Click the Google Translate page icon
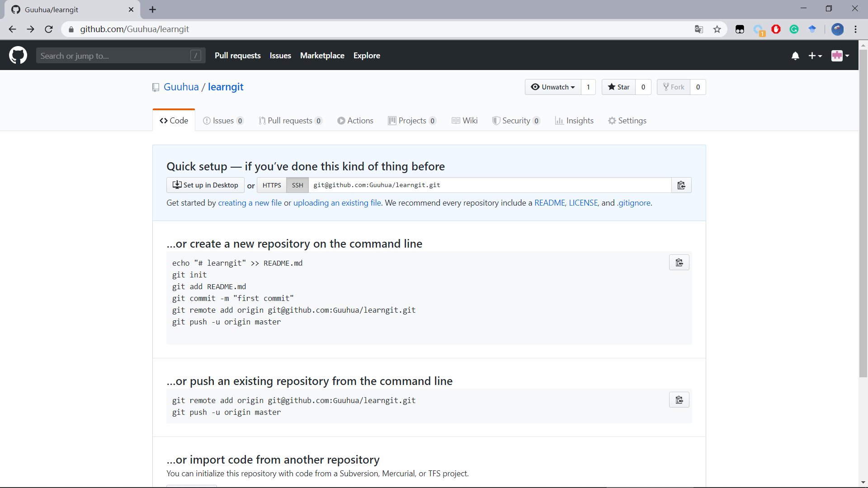Screen dimensions: 868x488 (x=699, y=29)
